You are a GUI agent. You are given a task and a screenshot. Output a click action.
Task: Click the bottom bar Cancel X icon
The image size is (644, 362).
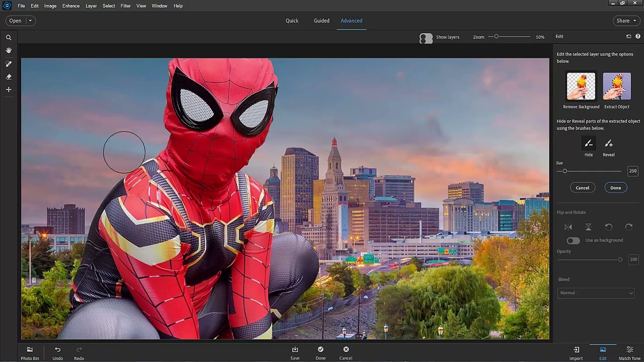[346, 353]
